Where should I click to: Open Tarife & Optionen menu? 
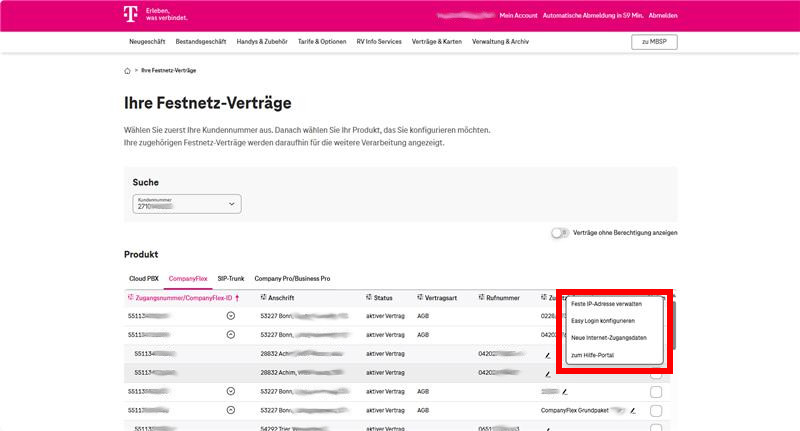pyautogui.click(x=322, y=42)
